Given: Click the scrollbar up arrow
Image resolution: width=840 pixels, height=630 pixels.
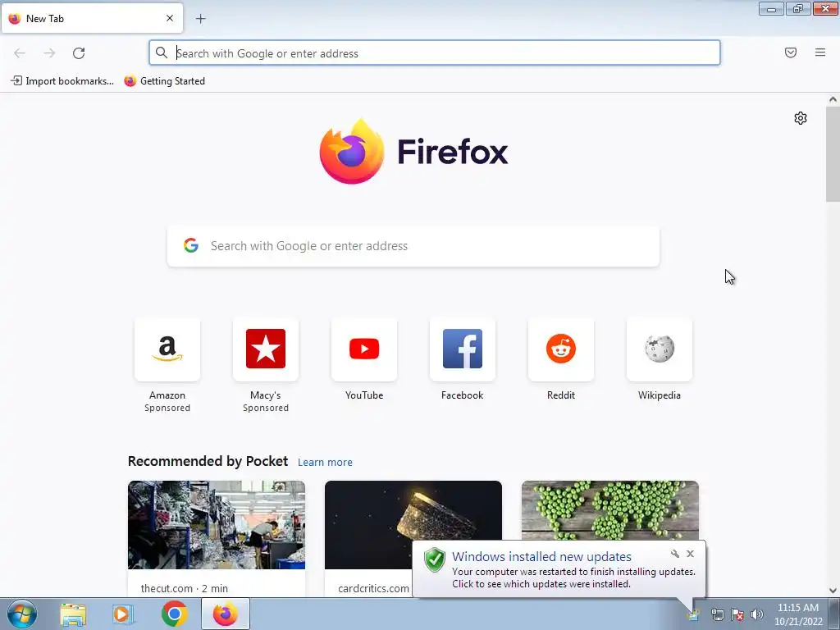Looking at the screenshot, I should click(833, 99).
